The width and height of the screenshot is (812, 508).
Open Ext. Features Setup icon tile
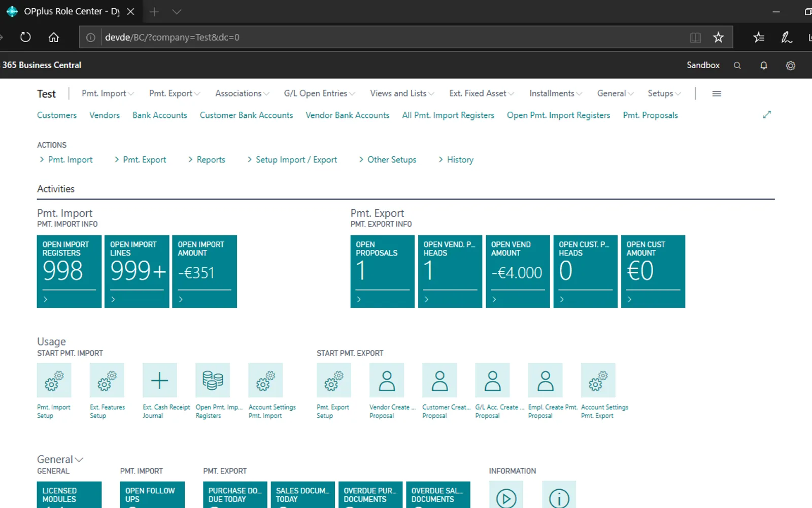[x=107, y=380]
